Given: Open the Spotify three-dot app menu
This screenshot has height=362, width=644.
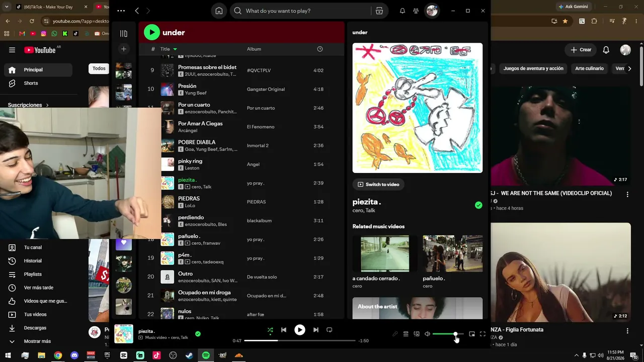Looking at the screenshot, I should pyautogui.click(x=121, y=11).
